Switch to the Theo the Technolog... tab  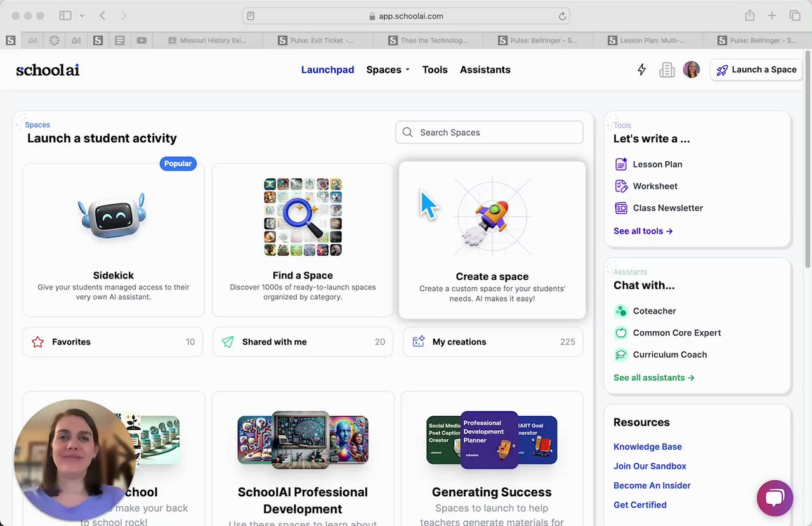point(428,41)
